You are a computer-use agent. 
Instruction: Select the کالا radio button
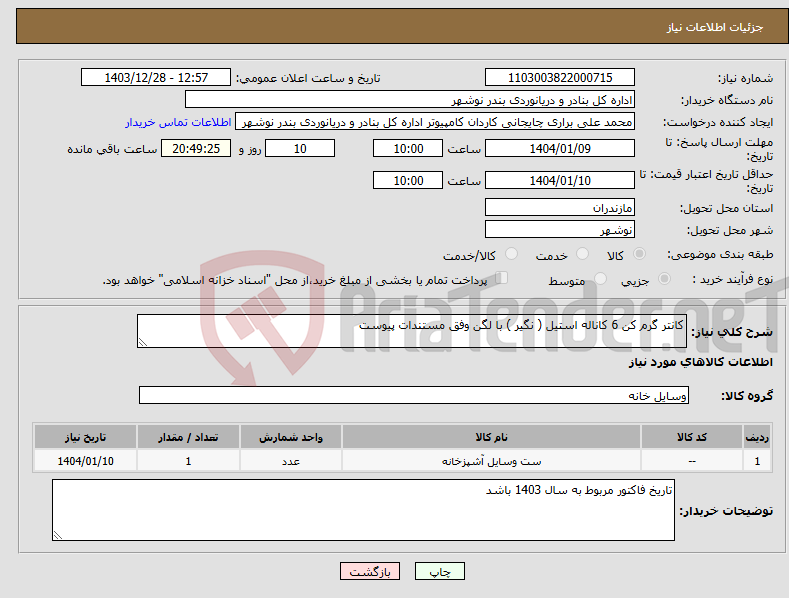(x=640, y=254)
